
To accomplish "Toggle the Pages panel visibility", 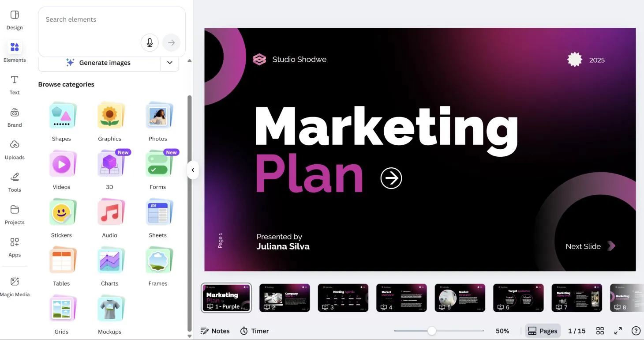I will tap(543, 330).
